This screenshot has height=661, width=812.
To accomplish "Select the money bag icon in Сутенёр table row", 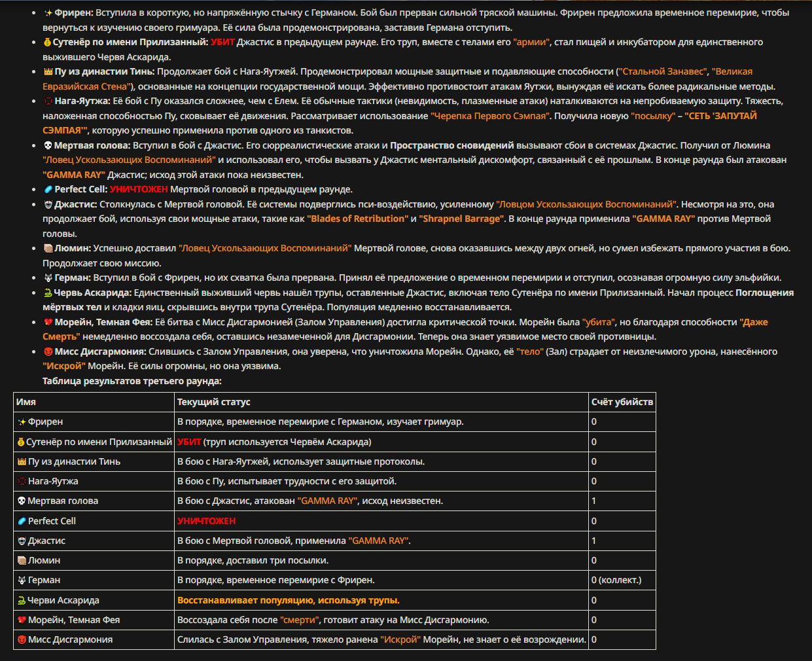I will (x=21, y=442).
